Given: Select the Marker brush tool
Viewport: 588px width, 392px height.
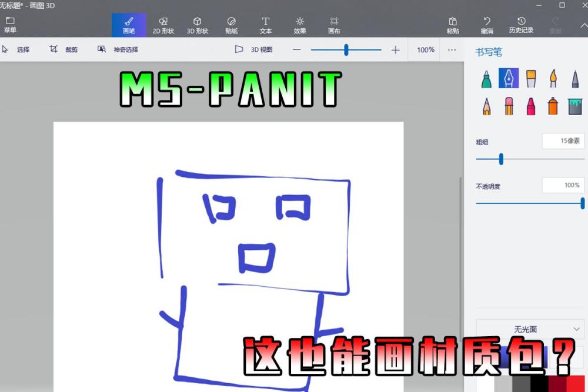Looking at the screenshot, I should coord(486,79).
